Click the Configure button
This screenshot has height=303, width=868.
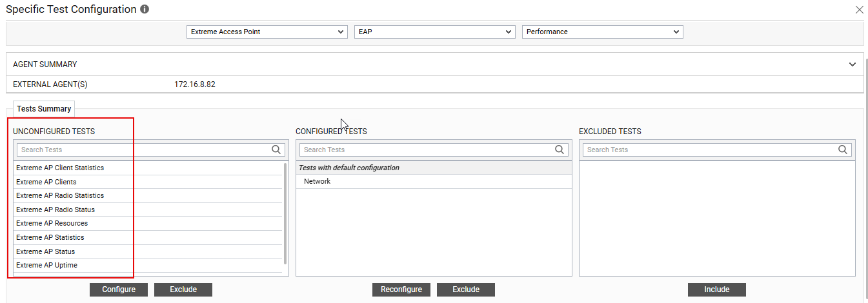pyautogui.click(x=119, y=289)
